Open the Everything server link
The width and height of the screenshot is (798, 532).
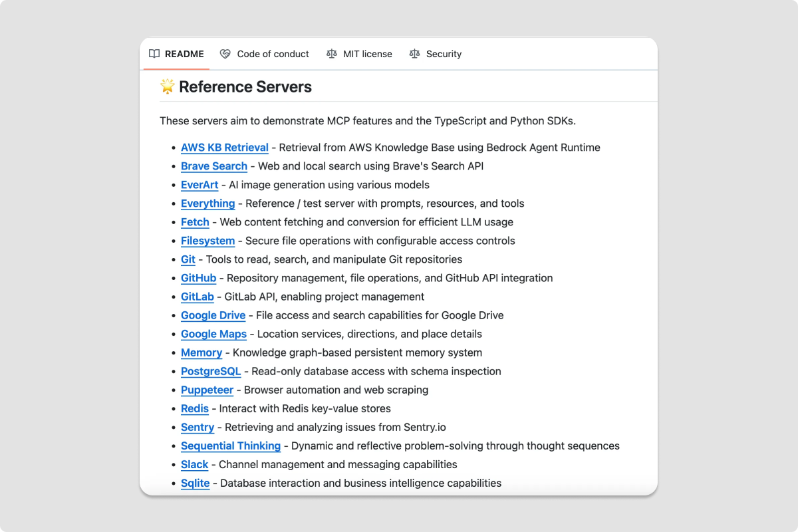pos(207,203)
